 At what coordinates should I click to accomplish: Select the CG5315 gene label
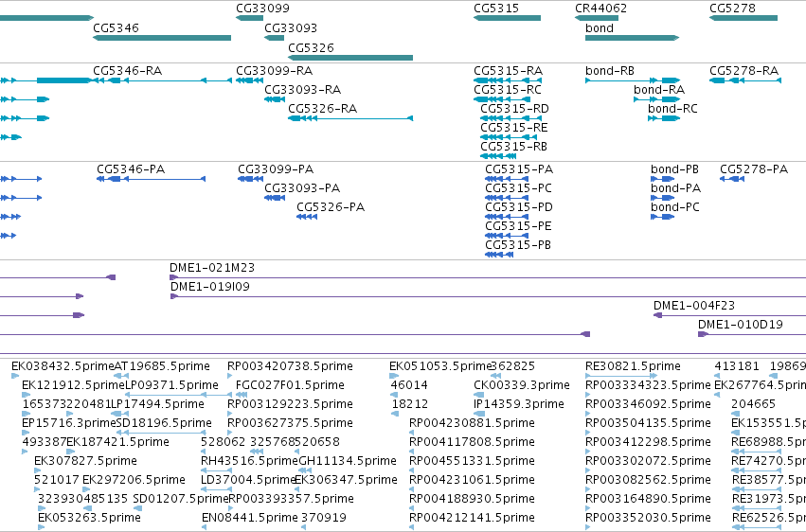[x=496, y=9]
